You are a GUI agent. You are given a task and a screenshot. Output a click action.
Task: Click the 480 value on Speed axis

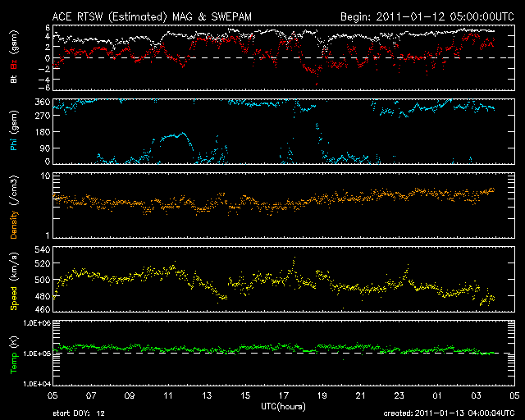43,296
